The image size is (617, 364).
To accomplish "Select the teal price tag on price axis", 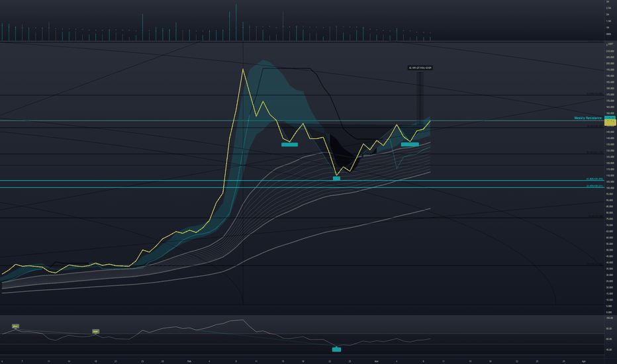I will (x=610, y=118).
